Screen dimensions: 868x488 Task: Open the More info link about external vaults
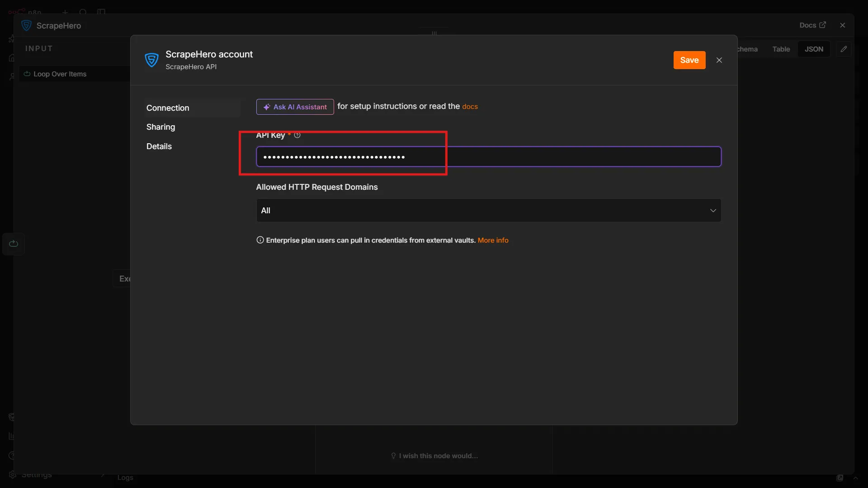coord(493,240)
